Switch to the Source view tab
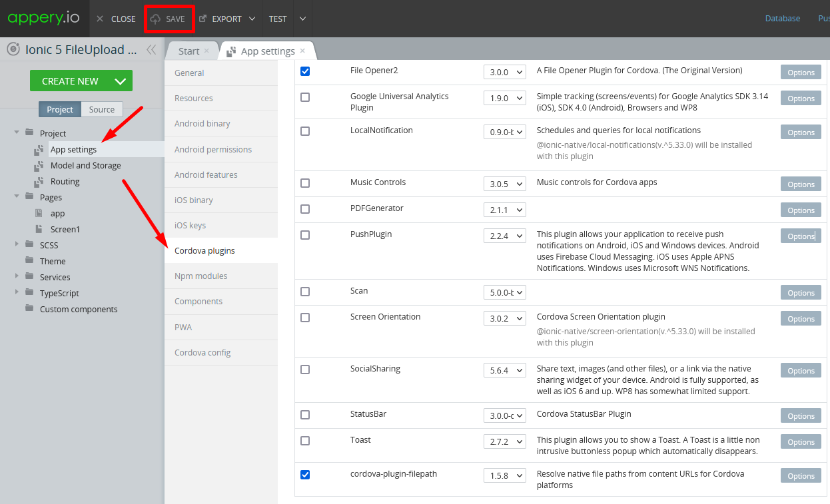The height and width of the screenshot is (504, 830). pyautogui.click(x=102, y=109)
